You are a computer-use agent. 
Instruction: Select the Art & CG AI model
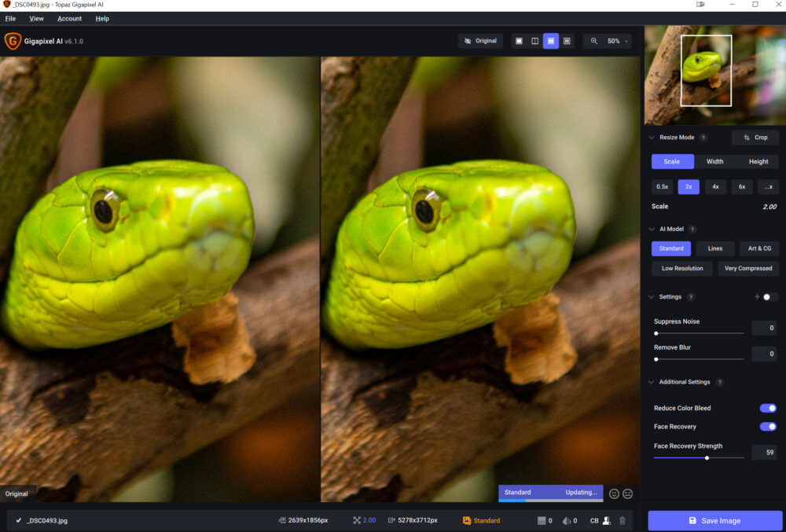(759, 248)
